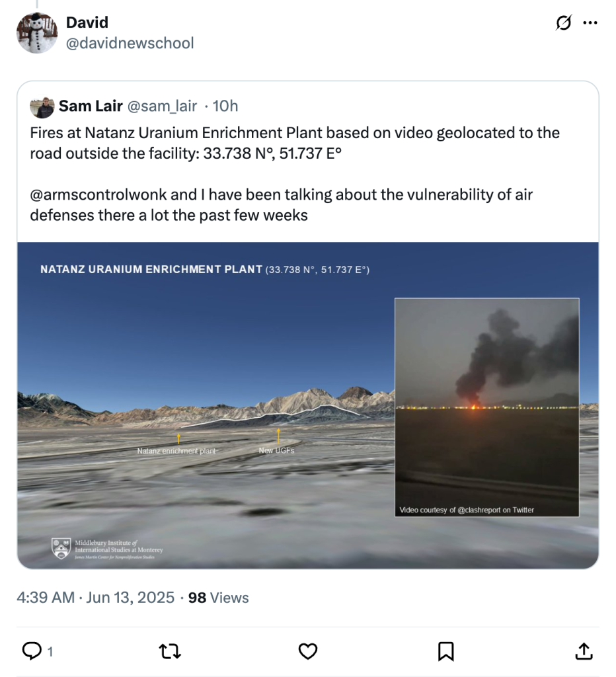Viewport: 616px width, 677px height.
Task: Click the @sam_lair handle
Action: (x=163, y=106)
